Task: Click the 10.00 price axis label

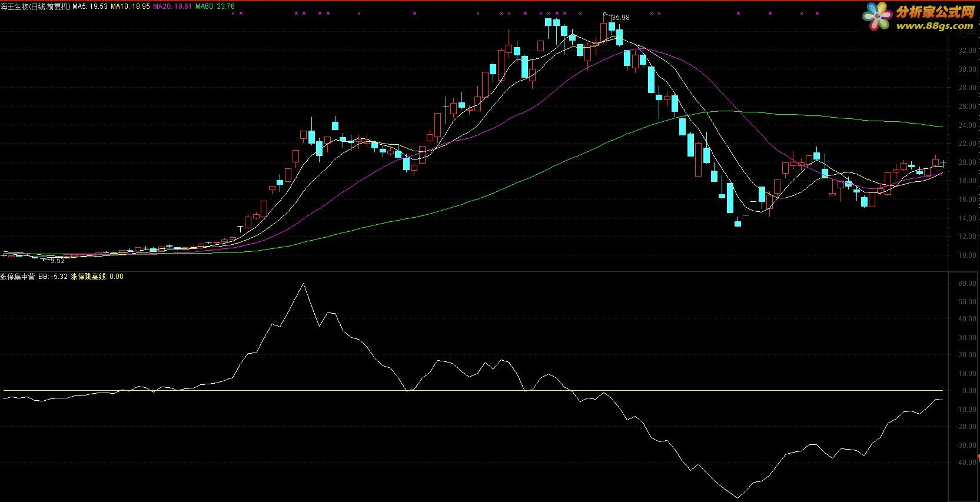Action: tap(968, 255)
